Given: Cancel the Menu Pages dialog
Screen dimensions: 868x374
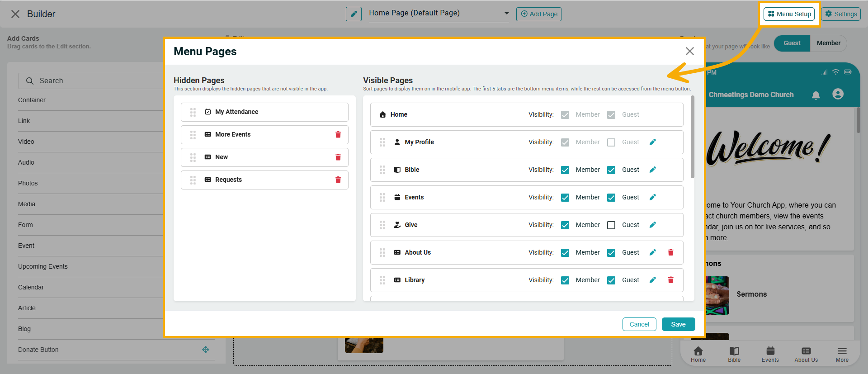Looking at the screenshot, I should coord(639,324).
